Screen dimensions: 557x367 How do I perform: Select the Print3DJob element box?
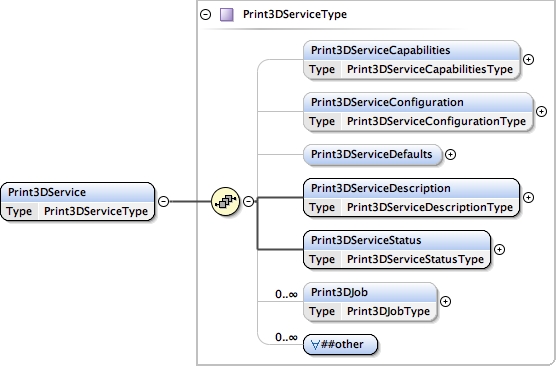pos(371,302)
